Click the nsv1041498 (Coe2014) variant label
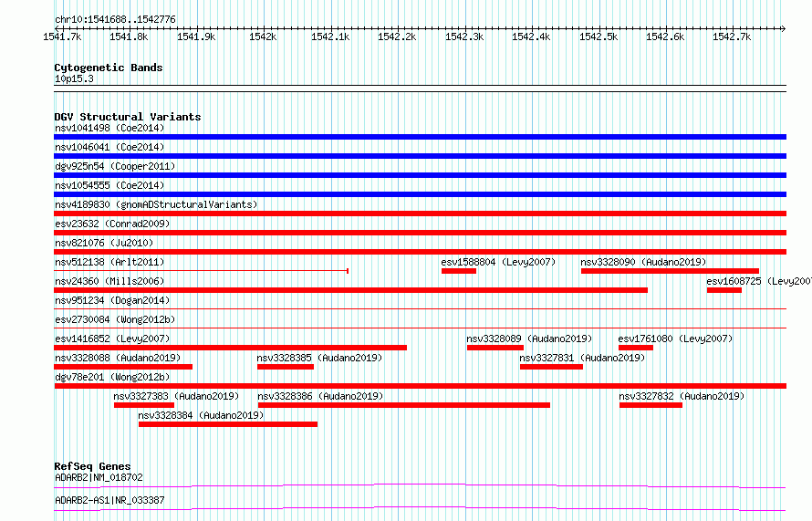This screenshot has width=812, height=521. pos(109,128)
